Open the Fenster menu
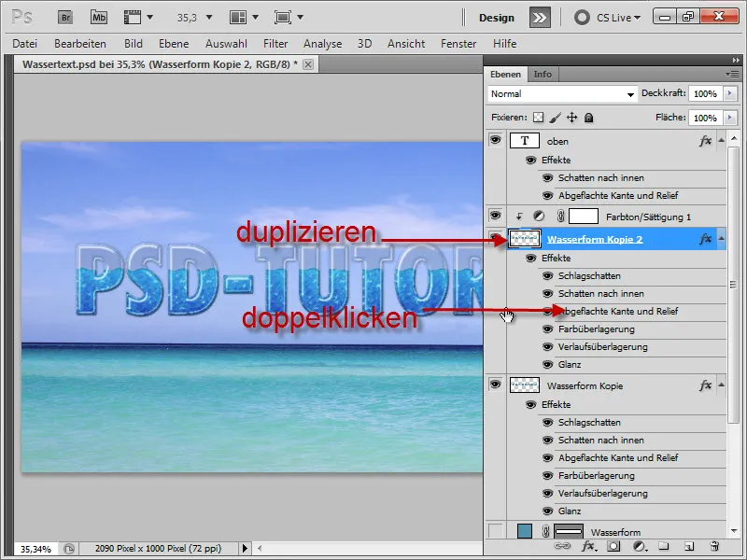This screenshot has height=560, width=747. [458, 44]
